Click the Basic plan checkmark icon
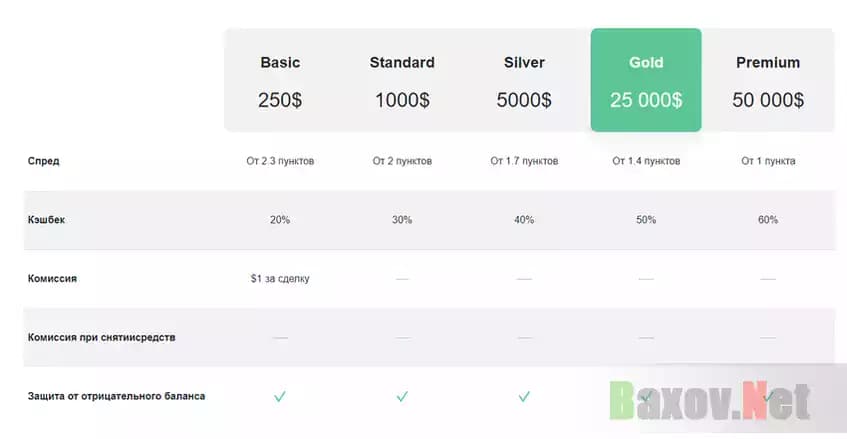847x439 pixels. click(x=280, y=396)
